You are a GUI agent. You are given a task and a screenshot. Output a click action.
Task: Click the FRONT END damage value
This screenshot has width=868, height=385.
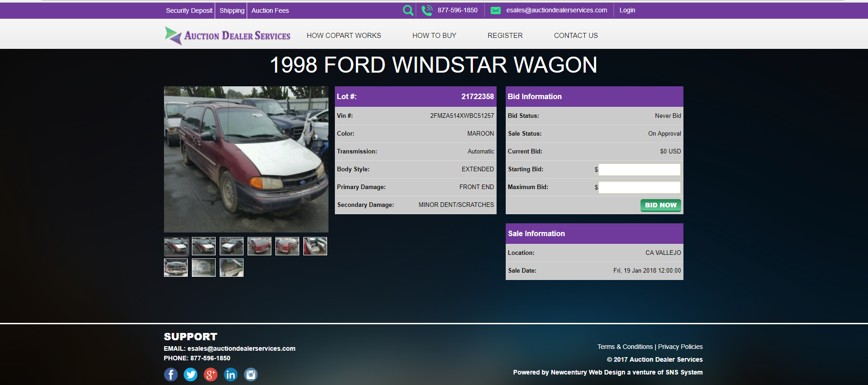(x=476, y=187)
